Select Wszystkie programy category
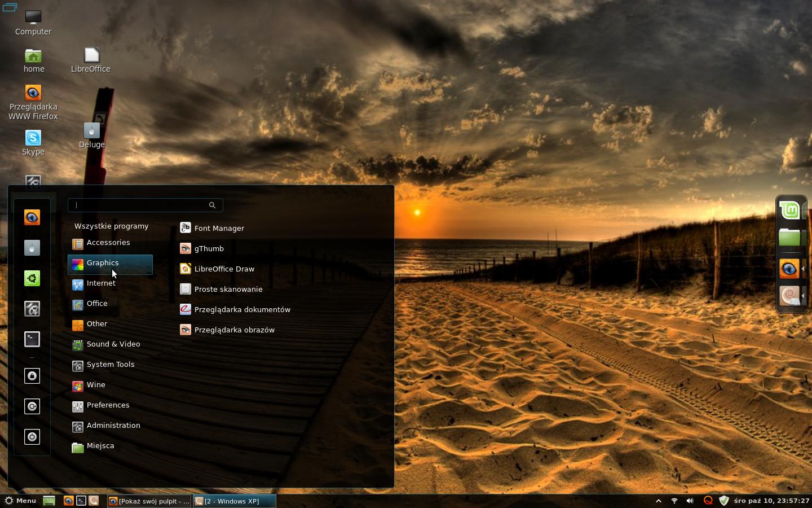Image resolution: width=812 pixels, height=508 pixels. click(112, 226)
